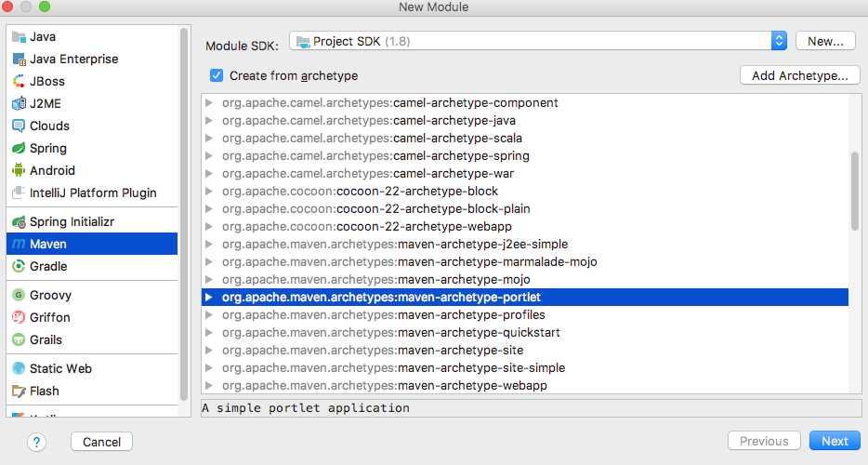The height and width of the screenshot is (465, 868).
Task: Select the Grails icon
Action: (19, 339)
